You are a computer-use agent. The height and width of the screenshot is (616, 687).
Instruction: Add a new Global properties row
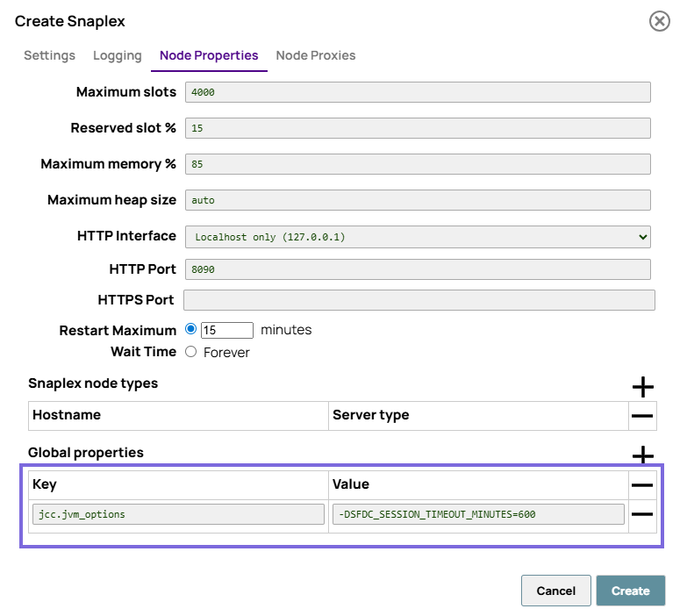[643, 455]
